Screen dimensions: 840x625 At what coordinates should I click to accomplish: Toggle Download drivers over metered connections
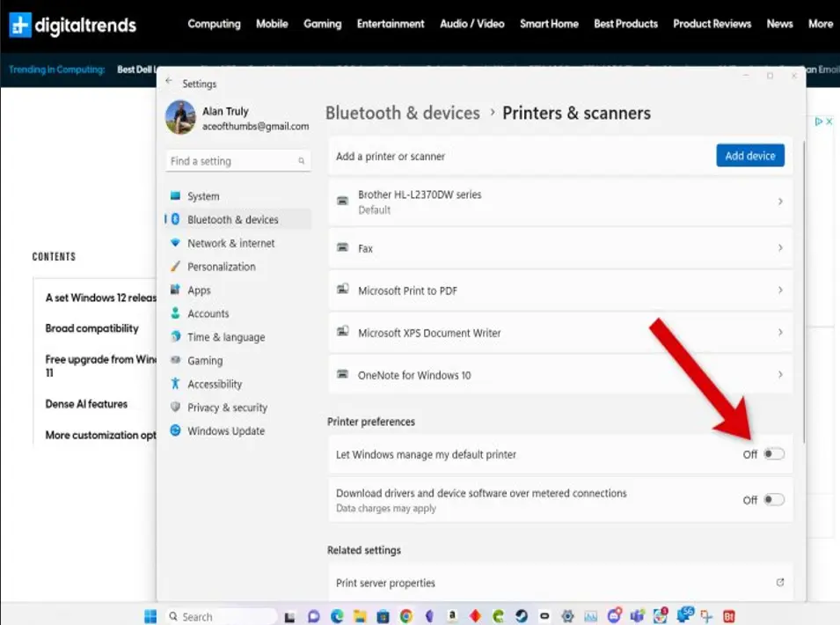tap(773, 500)
